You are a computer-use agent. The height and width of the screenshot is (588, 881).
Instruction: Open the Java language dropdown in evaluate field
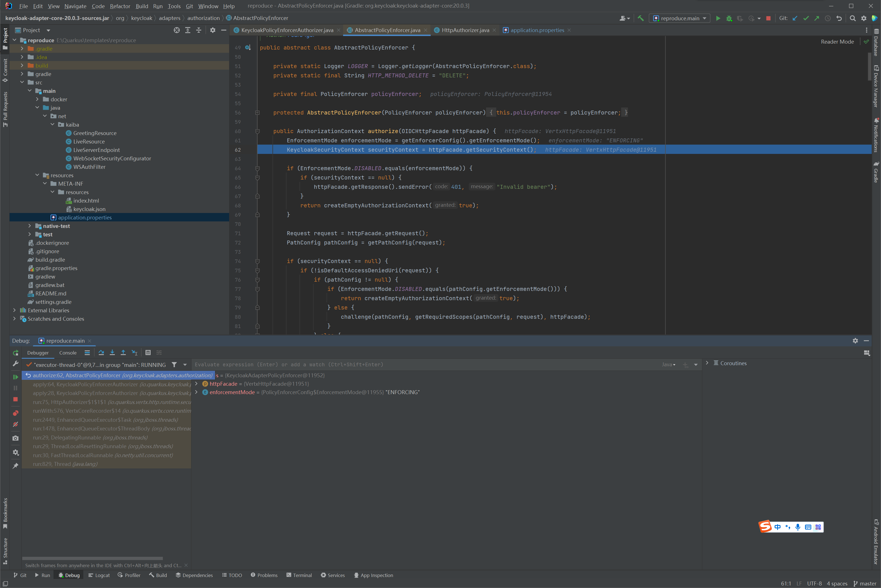[x=668, y=365]
